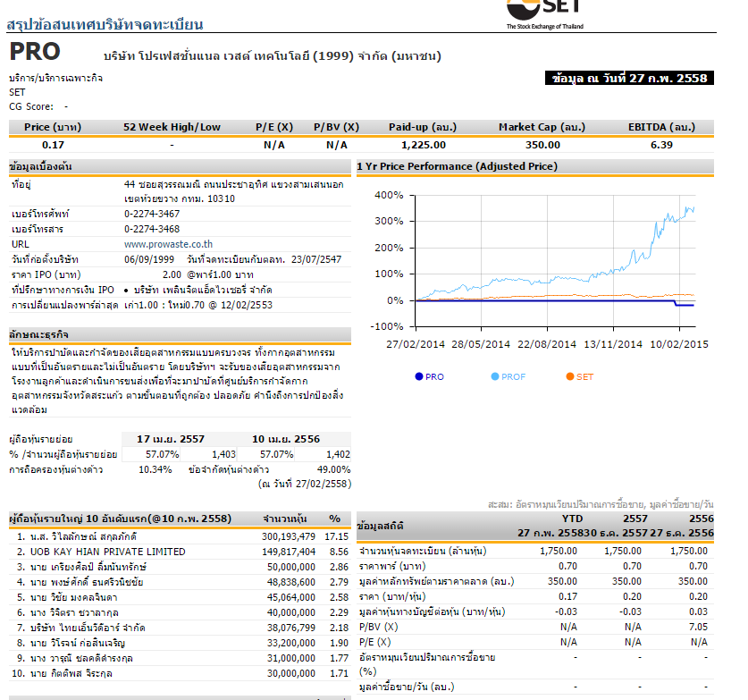748x700 pixels.
Task: Select the percentage 1.71 in last row
Action: pyautogui.click(x=339, y=674)
